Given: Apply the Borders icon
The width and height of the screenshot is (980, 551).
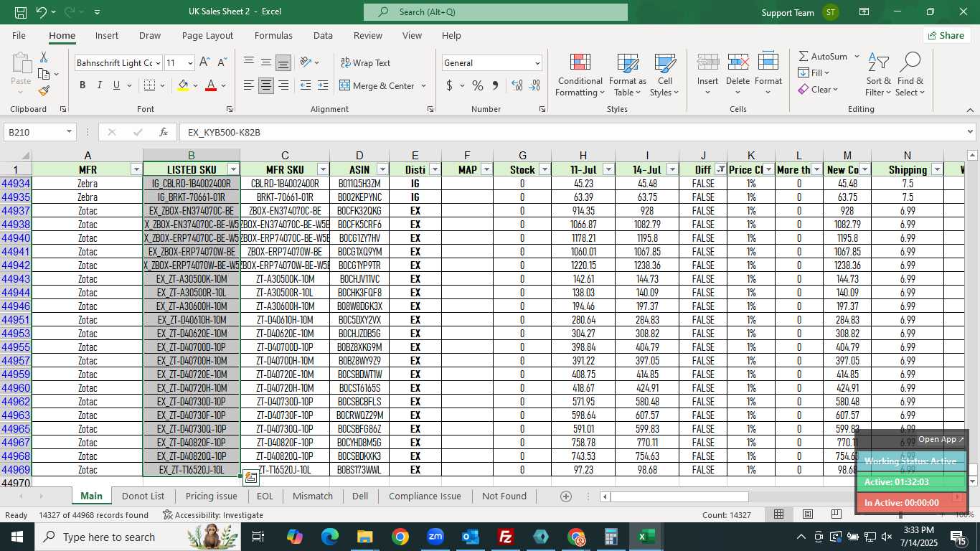Looking at the screenshot, I should tap(149, 85).
